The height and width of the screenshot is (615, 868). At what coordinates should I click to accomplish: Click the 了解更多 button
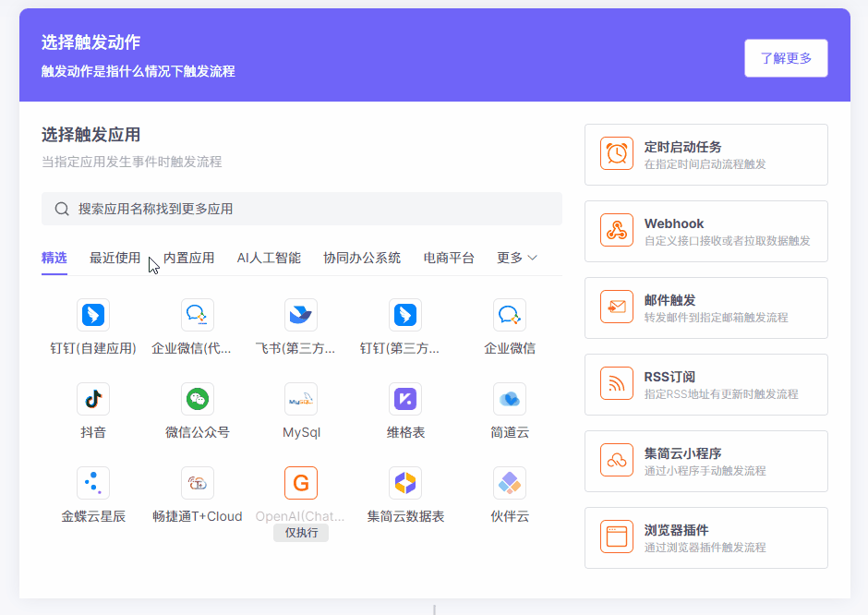click(786, 58)
